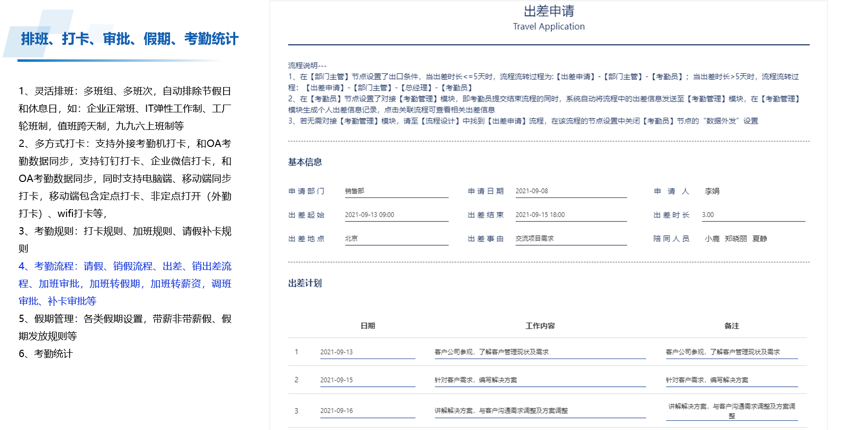
Task: Select row 2 工作内容 field 针对客户需求，编写解决方案
Action: tap(540, 380)
